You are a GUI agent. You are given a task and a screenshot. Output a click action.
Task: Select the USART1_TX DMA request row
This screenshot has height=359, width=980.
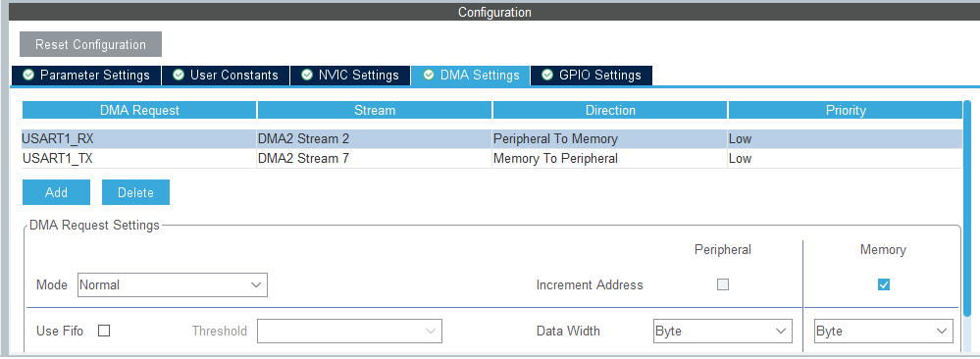(x=491, y=159)
